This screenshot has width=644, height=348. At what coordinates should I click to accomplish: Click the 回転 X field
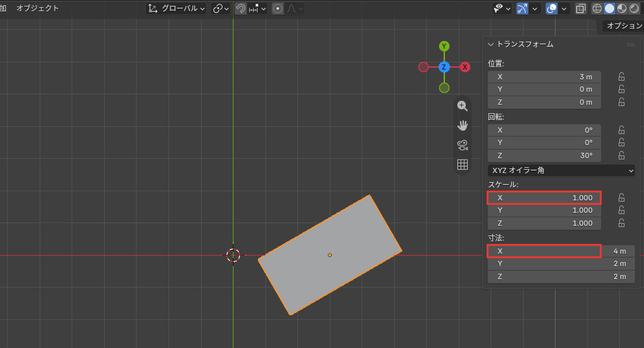point(544,130)
